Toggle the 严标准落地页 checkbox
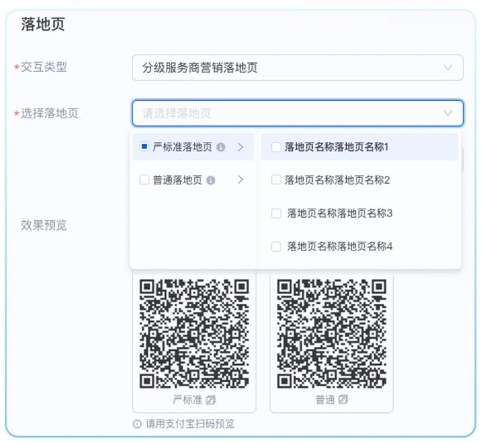483x443 pixels. coord(144,147)
